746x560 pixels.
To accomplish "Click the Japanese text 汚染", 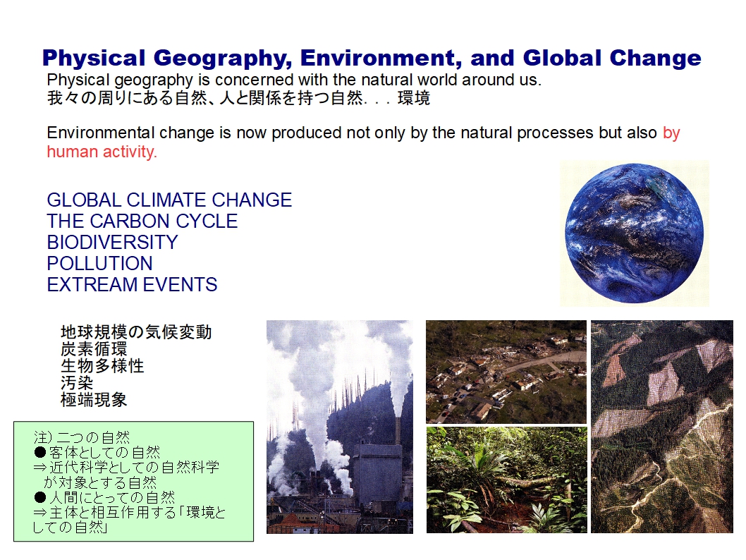I will [77, 382].
